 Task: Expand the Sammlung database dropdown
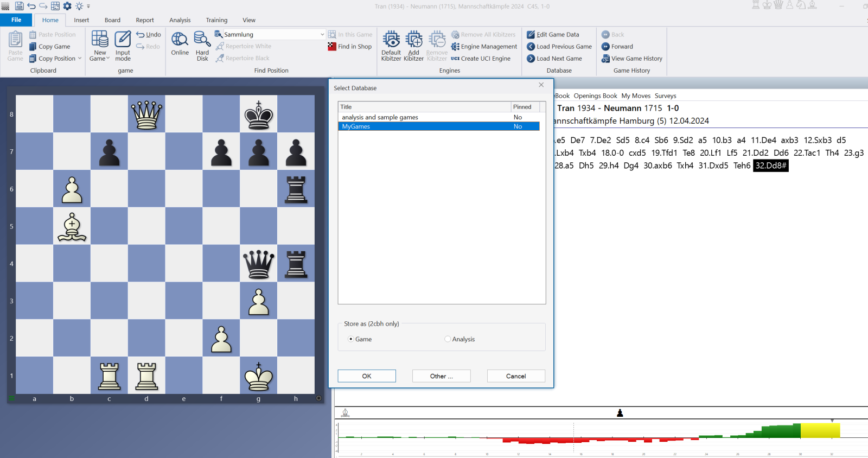pyautogui.click(x=322, y=35)
